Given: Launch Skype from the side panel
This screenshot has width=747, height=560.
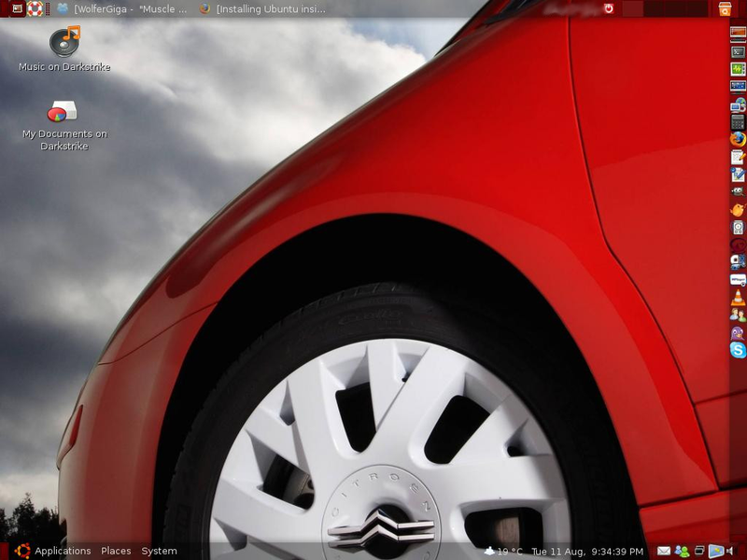Looking at the screenshot, I should 738,350.
